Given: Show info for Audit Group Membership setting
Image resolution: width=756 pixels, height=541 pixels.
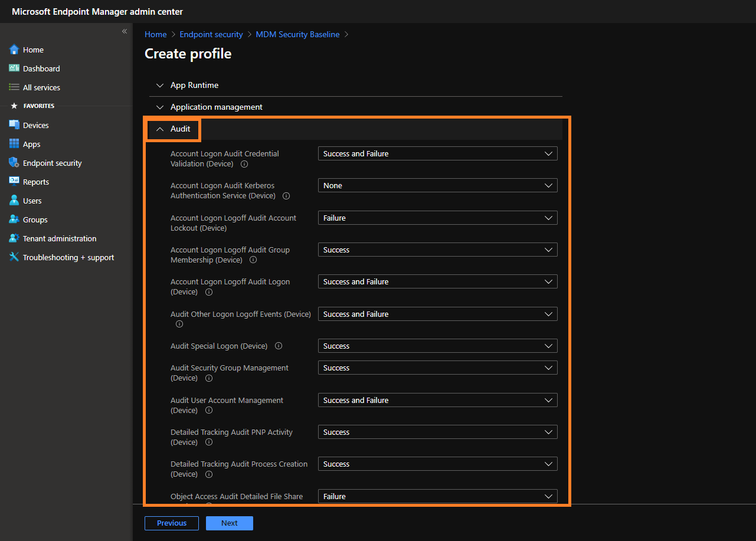Looking at the screenshot, I should point(253,260).
